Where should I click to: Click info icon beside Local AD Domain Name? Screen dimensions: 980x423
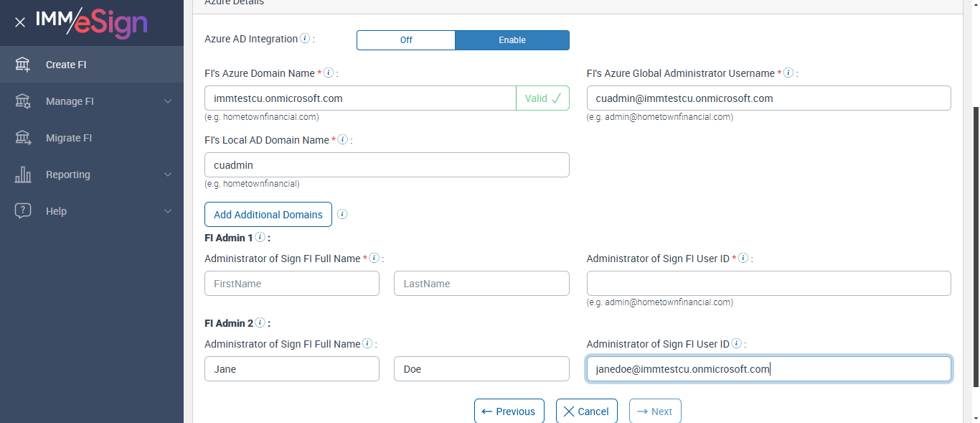click(343, 139)
